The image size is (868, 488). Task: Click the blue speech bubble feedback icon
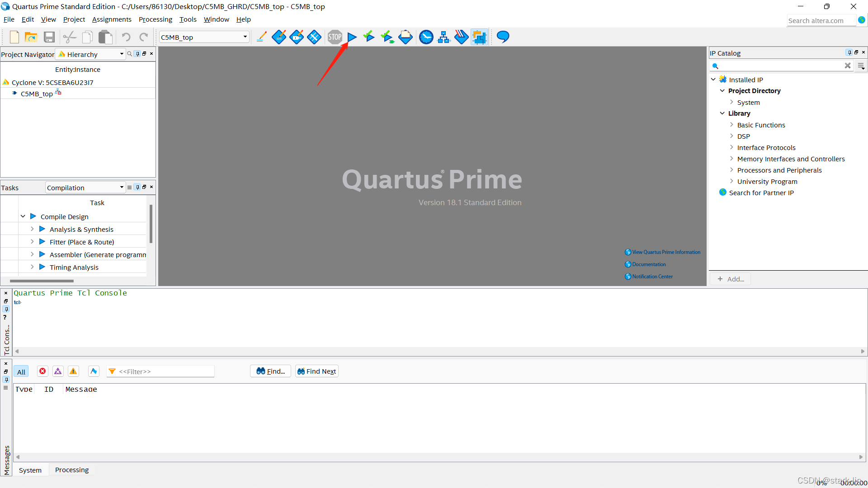pyautogui.click(x=503, y=37)
